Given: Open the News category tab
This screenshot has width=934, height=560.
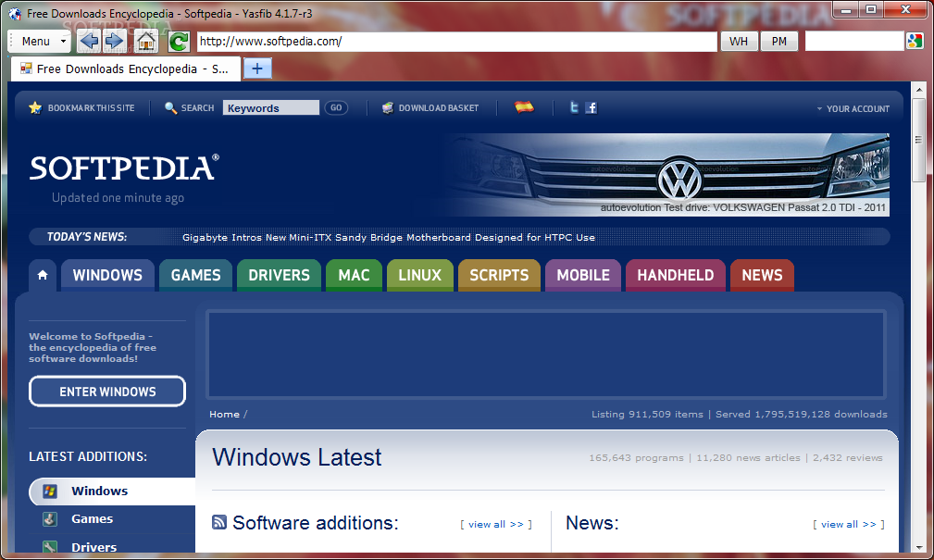Looking at the screenshot, I should click(x=762, y=275).
